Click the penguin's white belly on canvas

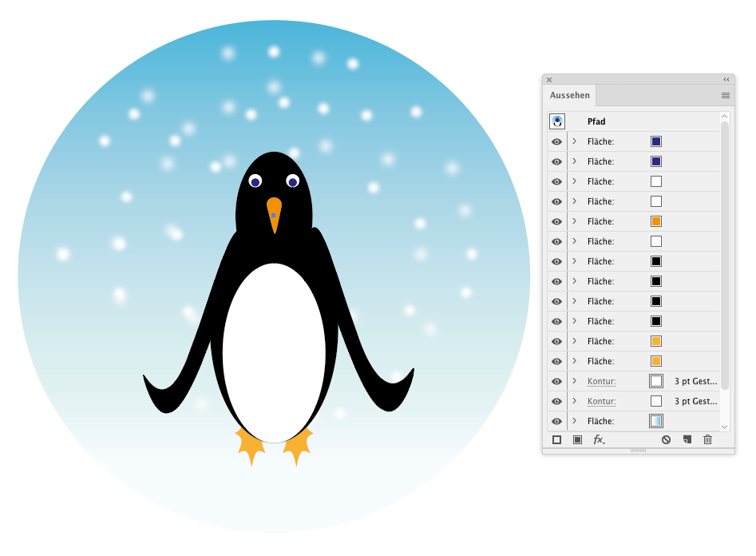tap(274, 352)
